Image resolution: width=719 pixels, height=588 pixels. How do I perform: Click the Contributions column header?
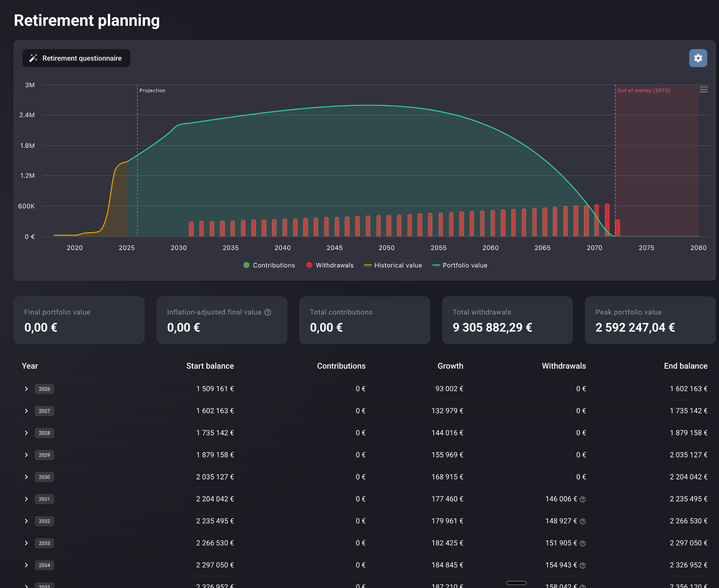point(341,366)
